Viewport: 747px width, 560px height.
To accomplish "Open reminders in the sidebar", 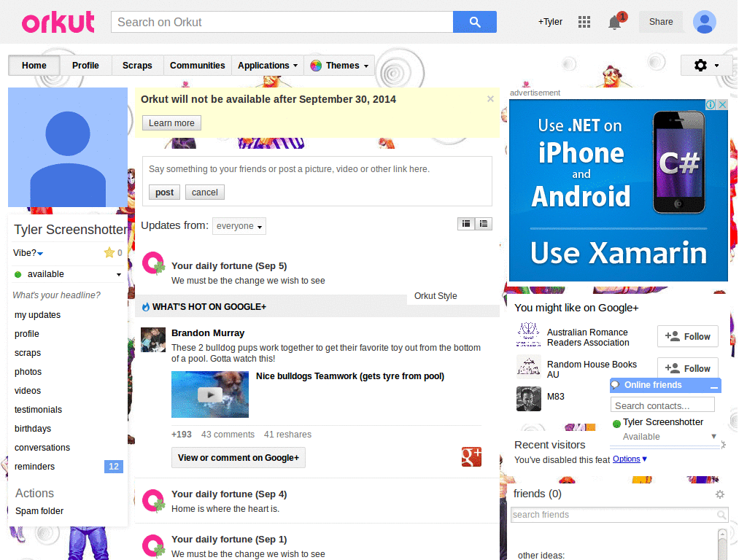I will tap(34, 467).
